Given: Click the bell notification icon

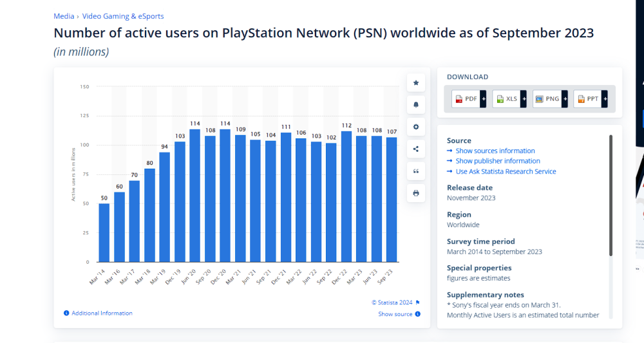Looking at the screenshot, I should 416,105.
